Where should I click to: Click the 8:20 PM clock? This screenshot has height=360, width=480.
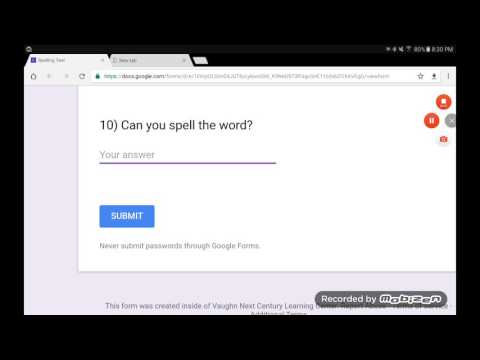pos(442,49)
